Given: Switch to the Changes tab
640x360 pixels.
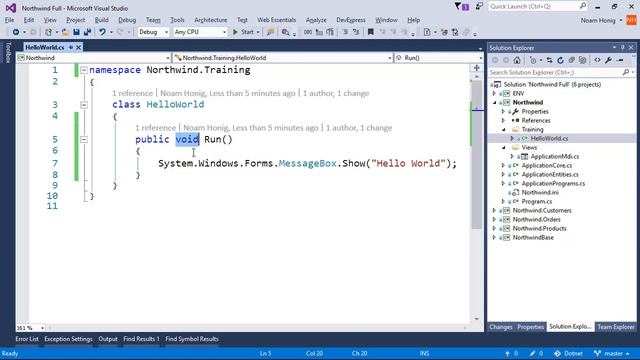Looking at the screenshot, I should click(501, 327).
